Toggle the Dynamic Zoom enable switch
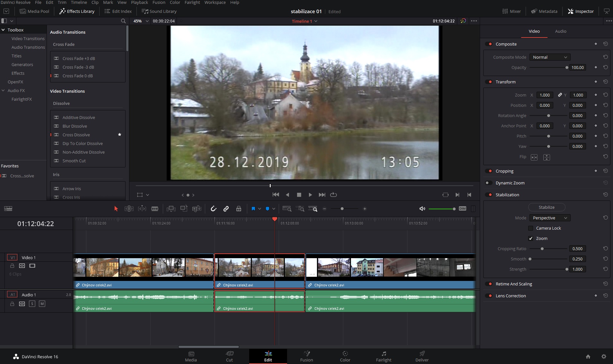This screenshot has height=364, width=613. click(x=488, y=183)
